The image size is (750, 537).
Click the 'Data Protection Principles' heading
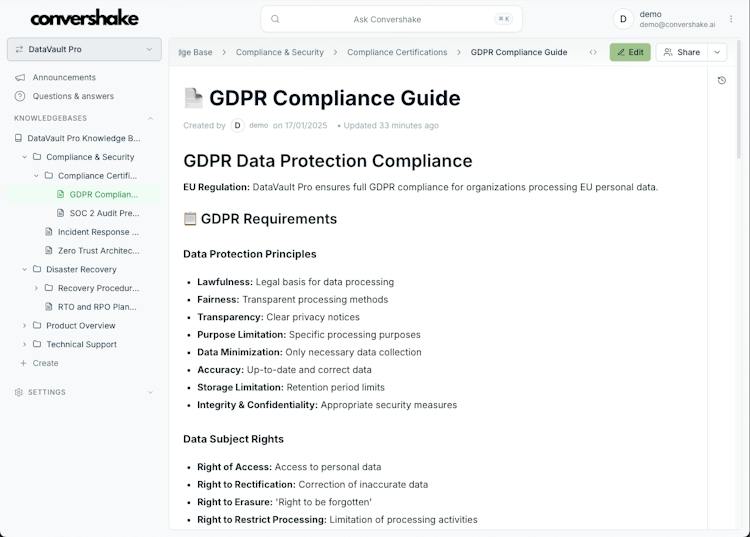click(250, 254)
